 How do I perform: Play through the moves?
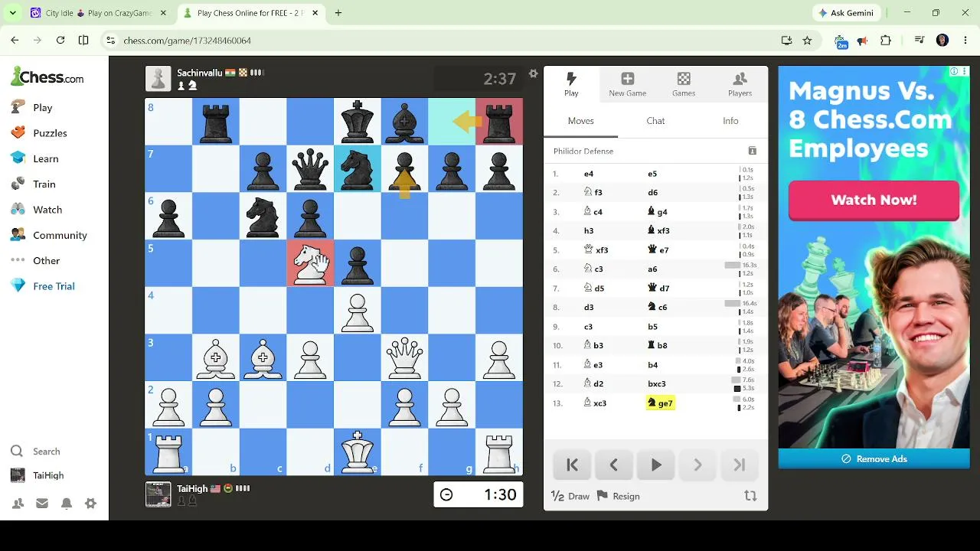tap(656, 465)
